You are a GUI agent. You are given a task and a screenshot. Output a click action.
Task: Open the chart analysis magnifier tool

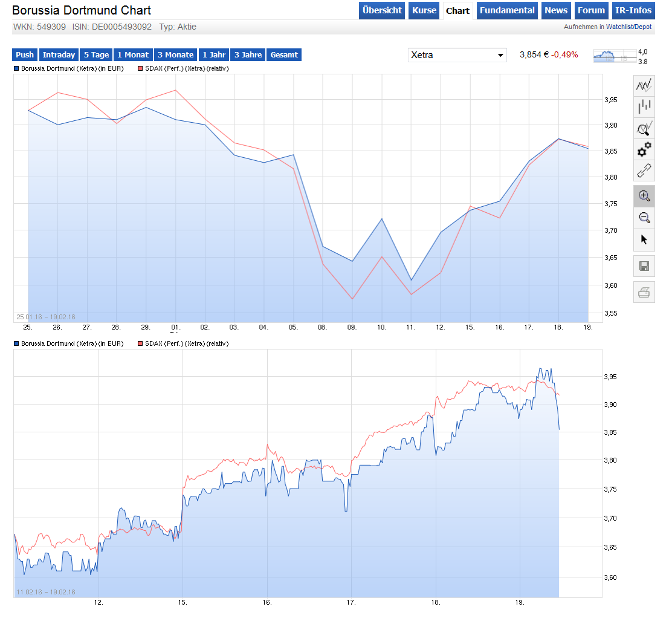pyautogui.click(x=644, y=128)
